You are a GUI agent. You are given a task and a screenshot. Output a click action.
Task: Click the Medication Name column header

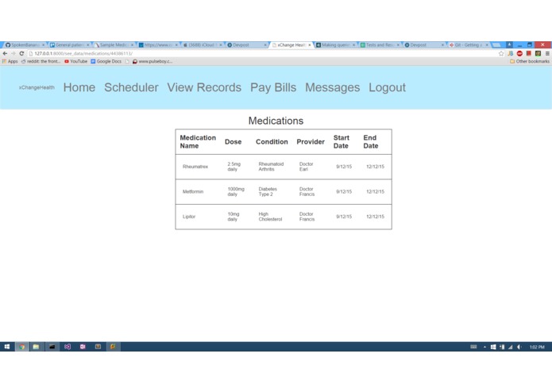(x=198, y=142)
